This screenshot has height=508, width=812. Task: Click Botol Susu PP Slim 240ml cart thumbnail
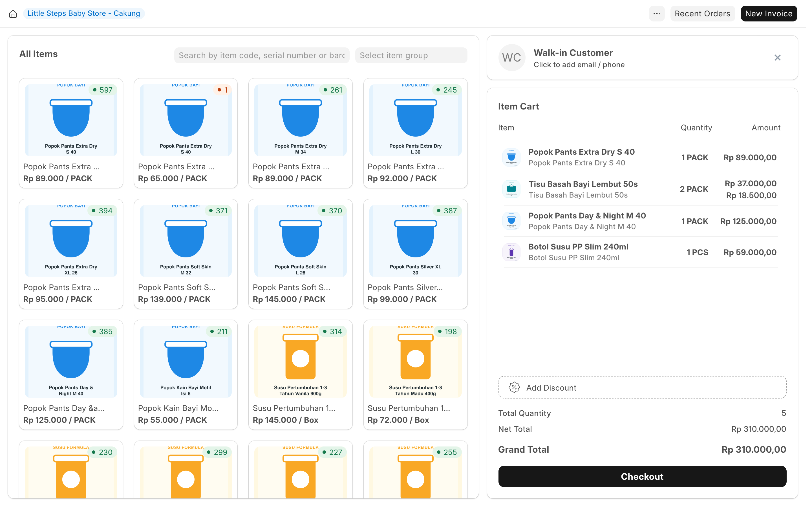(x=511, y=252)
